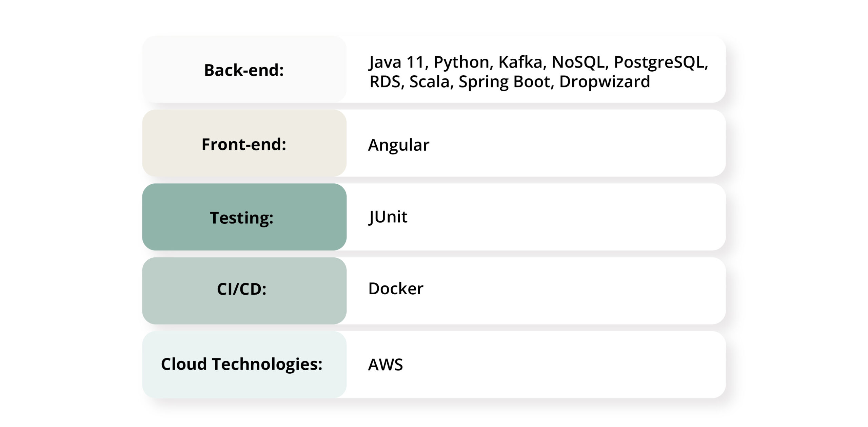Click the Cloud Technologies label cell

241,364
